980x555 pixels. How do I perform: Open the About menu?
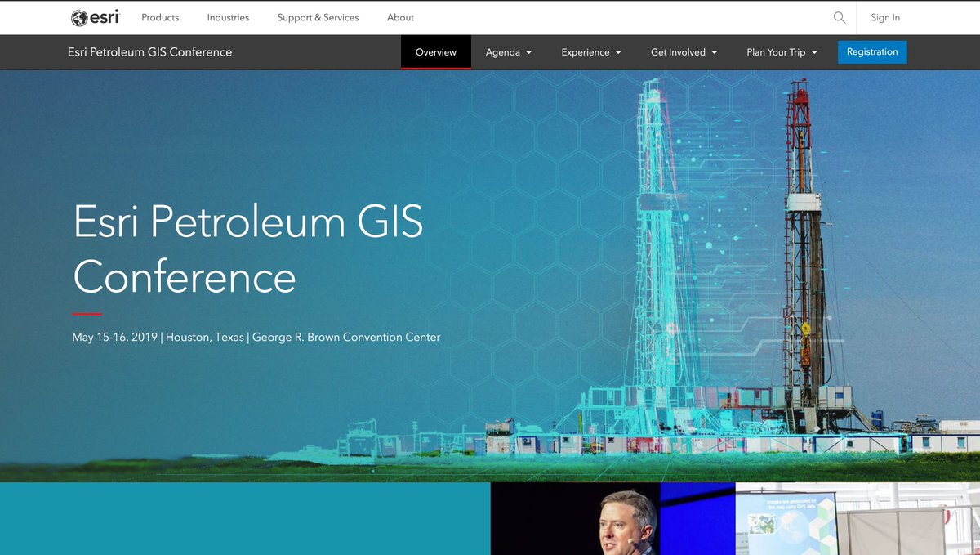(x=400, y=17)
